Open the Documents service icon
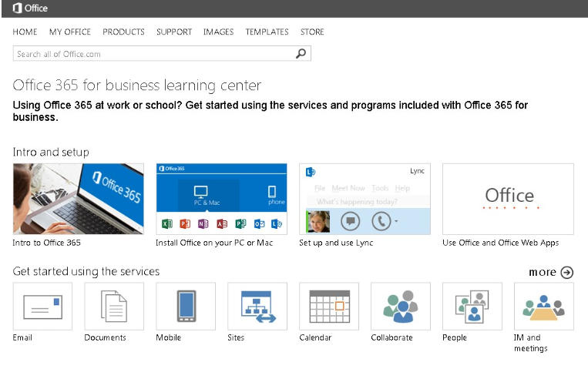 pyautogui.click(x=114, y=307)
